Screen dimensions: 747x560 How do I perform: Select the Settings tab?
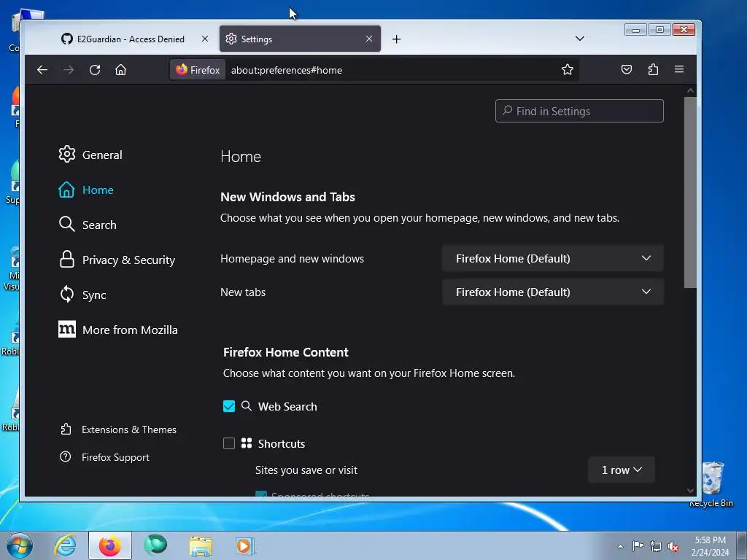[x=300, y=39]
